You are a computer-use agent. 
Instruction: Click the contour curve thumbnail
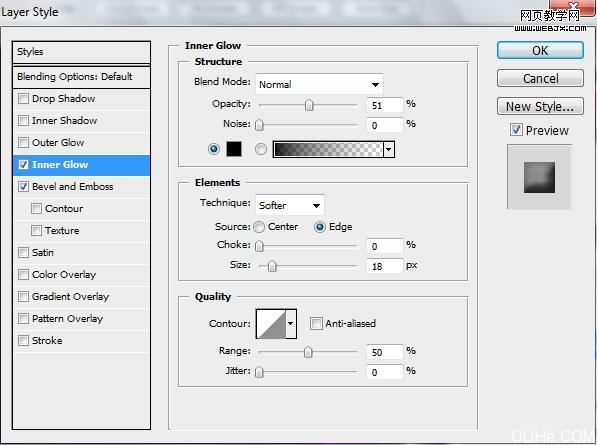(271, 324)
